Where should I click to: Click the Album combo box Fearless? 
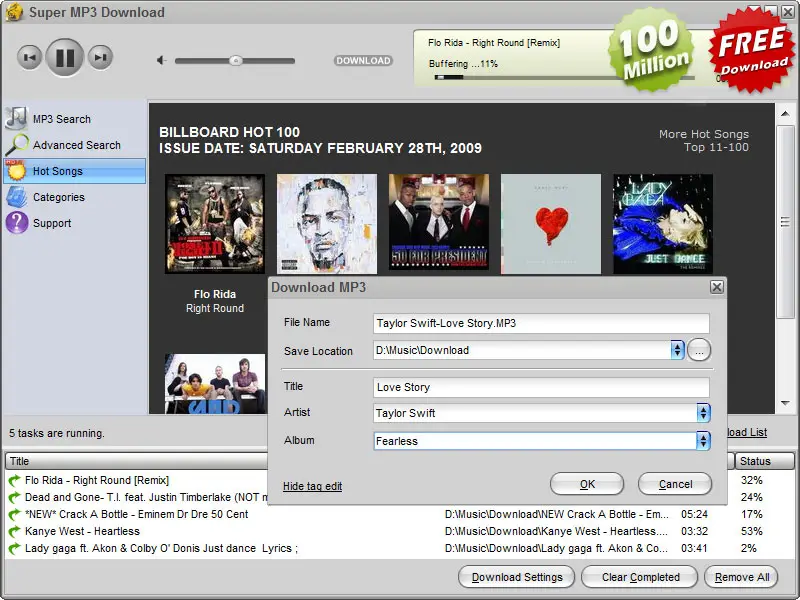pos(535,441)
